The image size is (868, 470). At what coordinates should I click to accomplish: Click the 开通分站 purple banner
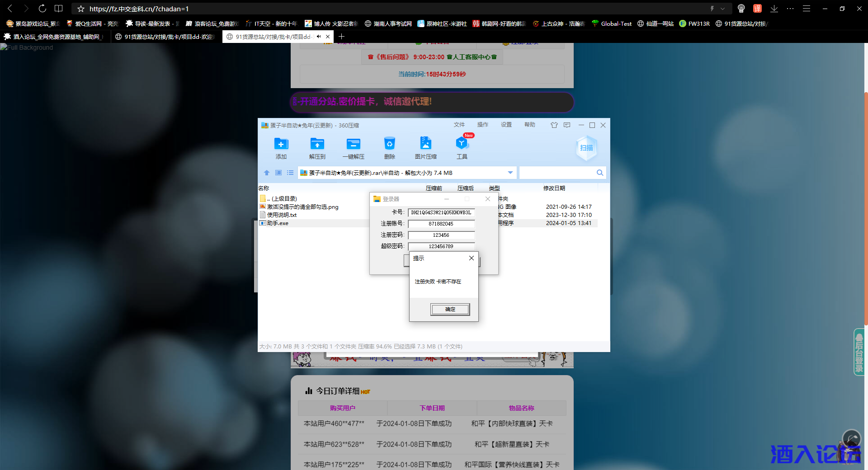pyautogui.click(x=432, y=102)
